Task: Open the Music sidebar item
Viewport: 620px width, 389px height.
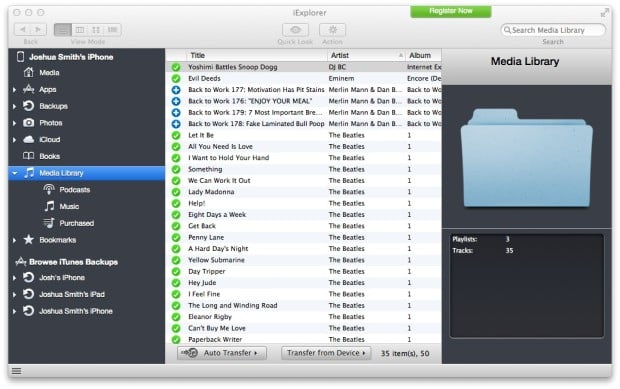Action: 69,206
